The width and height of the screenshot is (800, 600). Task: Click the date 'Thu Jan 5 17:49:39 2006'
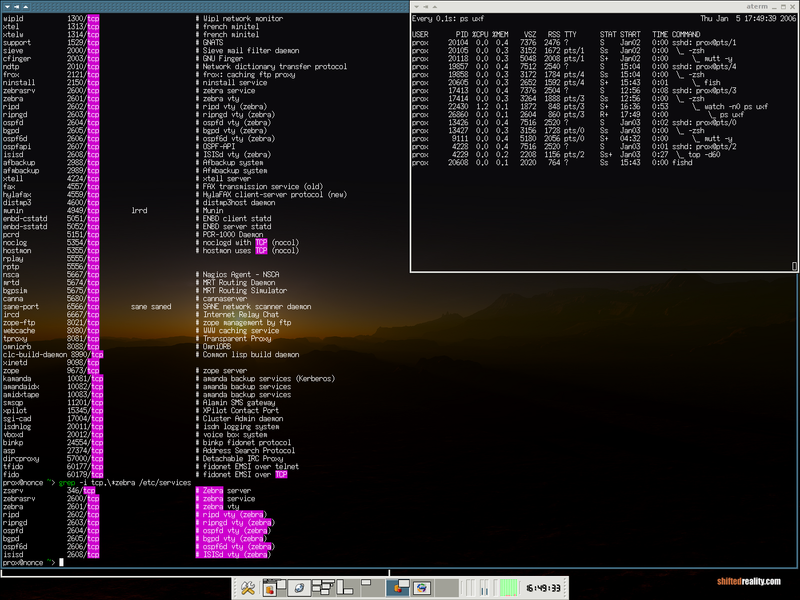coord(748,18)
